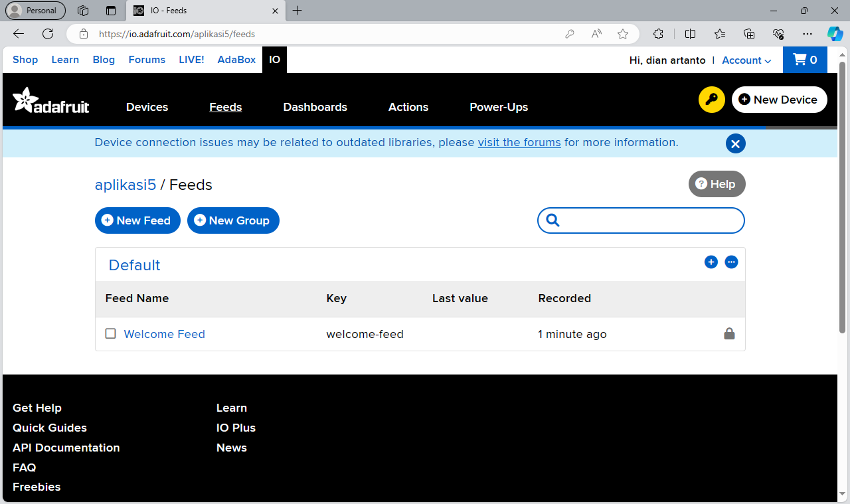Follow the visit the forums link
850x504 pixels.
519,142
